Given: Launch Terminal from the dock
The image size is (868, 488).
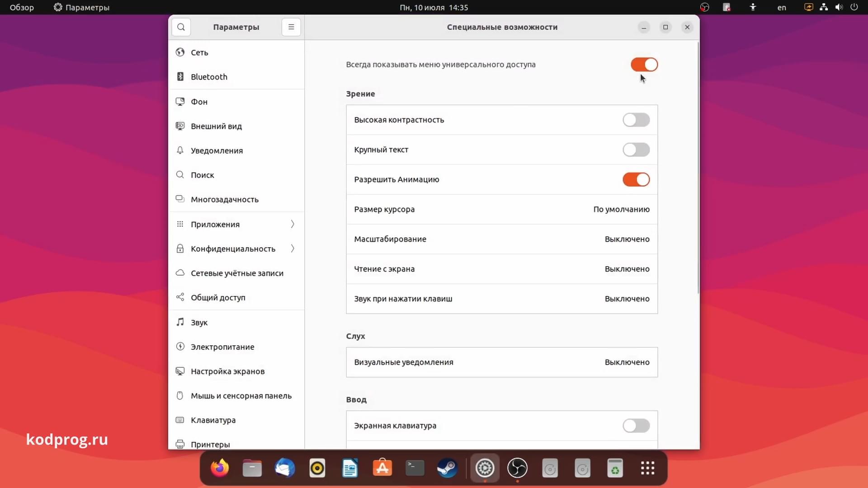Looking at the screenshot, I should coord(415,468).
